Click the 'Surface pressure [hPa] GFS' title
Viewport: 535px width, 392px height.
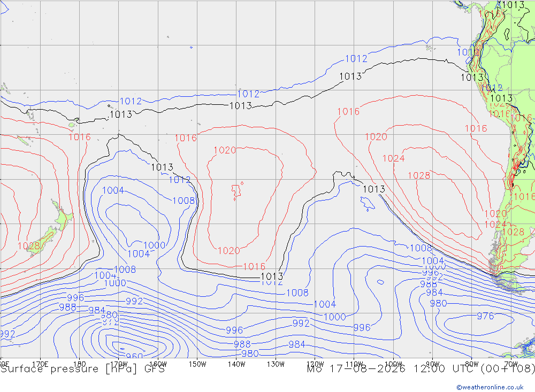pos(82,369)
